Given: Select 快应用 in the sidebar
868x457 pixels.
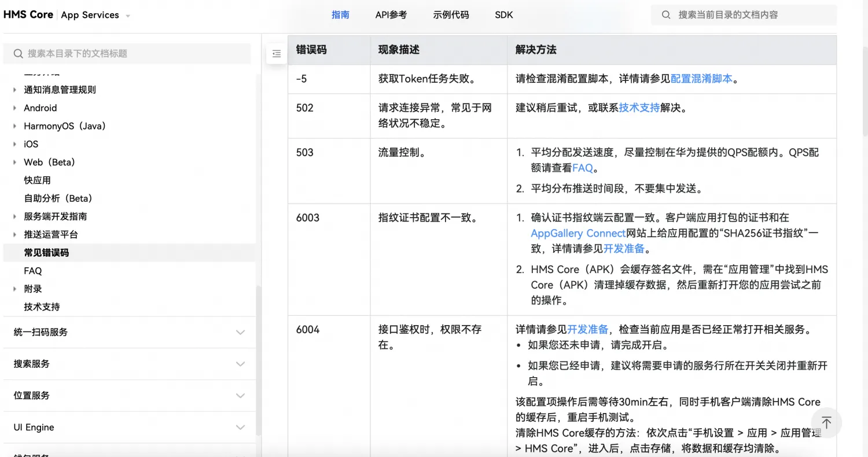Looking at the screenshot, I should pos(38,180).
